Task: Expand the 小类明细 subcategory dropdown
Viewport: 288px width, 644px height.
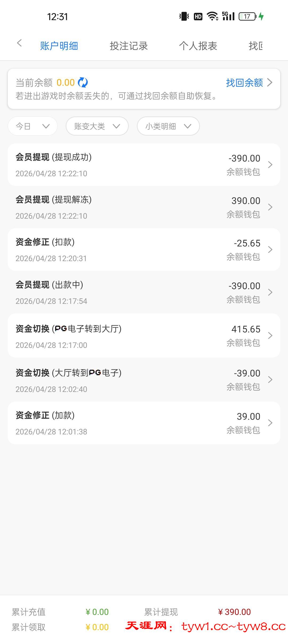Action: point(168,126)
